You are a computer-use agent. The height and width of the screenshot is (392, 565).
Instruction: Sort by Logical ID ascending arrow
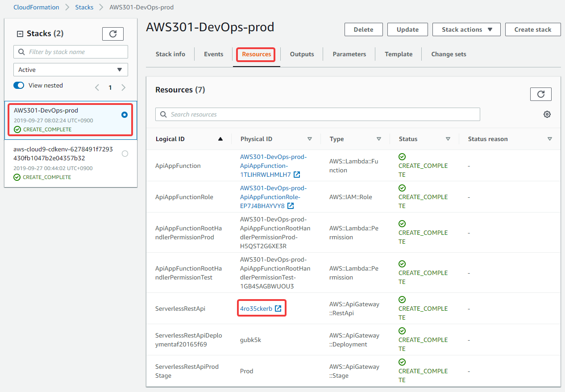pyautogui.click(x=220, y=139)
